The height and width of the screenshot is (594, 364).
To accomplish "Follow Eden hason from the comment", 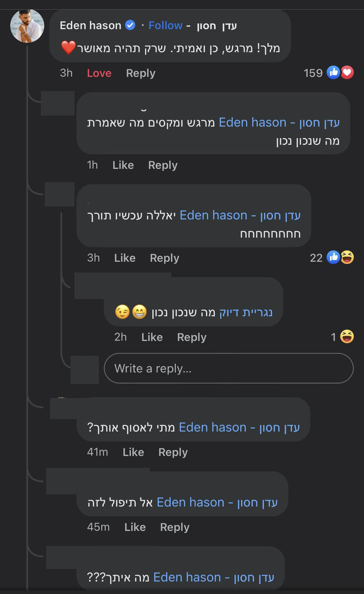I will click(x=165, y=25).
